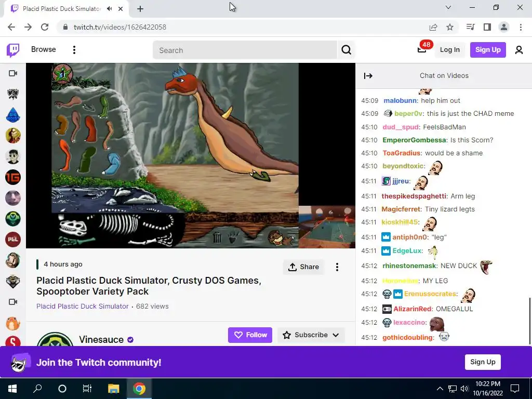Image resolution: width=532 pixels, height=399 pixels.
Task: Open File Explorer from the taskbar
Action: point(114,389)
